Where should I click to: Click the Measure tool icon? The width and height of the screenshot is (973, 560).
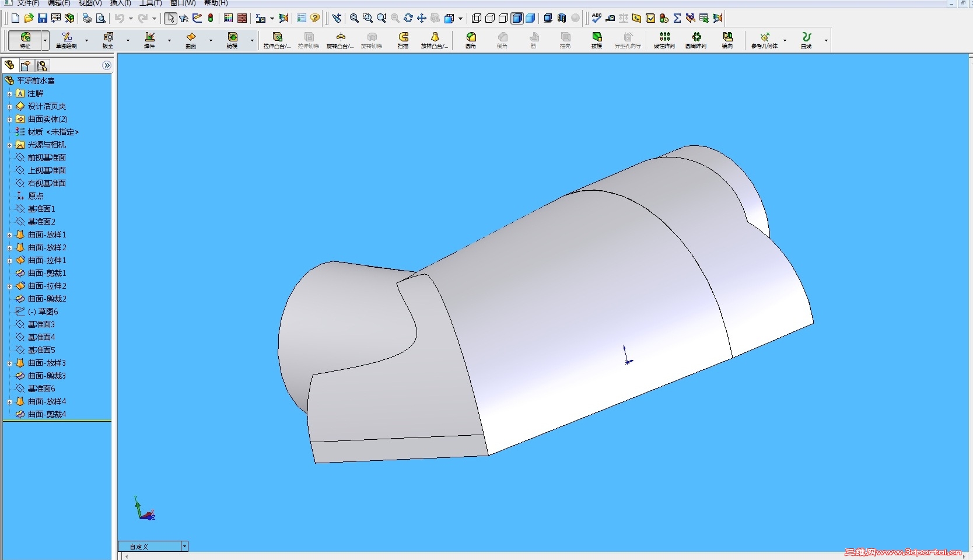coord(610,19)
